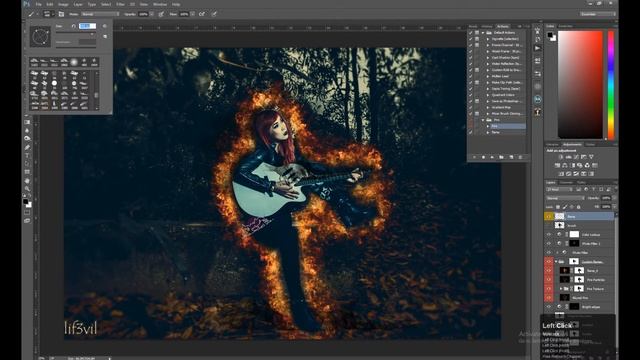Image resolution: width=640 pixels, height=360 pixels.
Task: Hide the Color Lookup adjustment layer
Action: [x=549, y=234]
